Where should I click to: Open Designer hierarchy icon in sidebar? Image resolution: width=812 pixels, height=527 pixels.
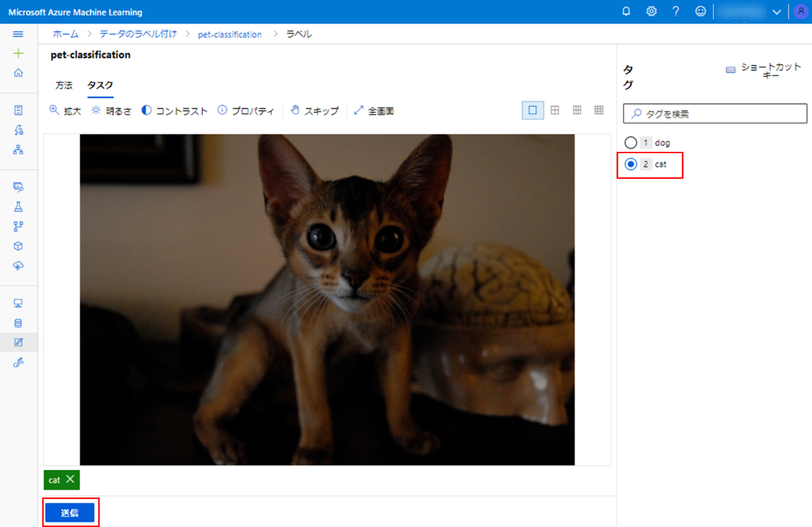pyautogui.click(x=18, y=149)
